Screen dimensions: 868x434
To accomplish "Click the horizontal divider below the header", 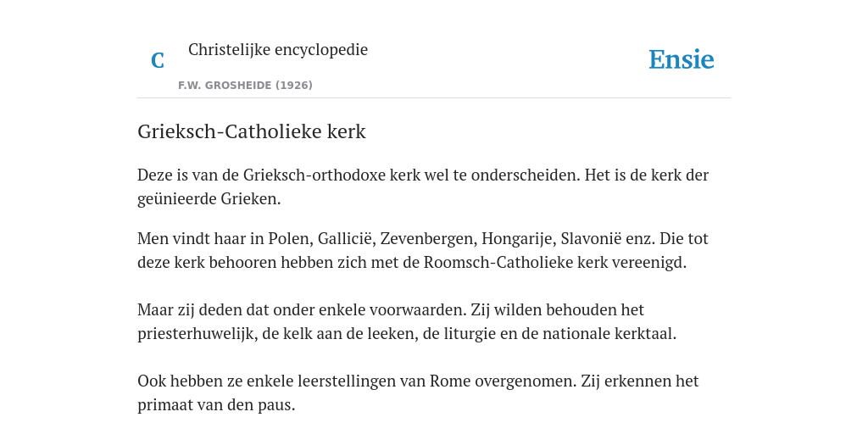I will point(434,98).
